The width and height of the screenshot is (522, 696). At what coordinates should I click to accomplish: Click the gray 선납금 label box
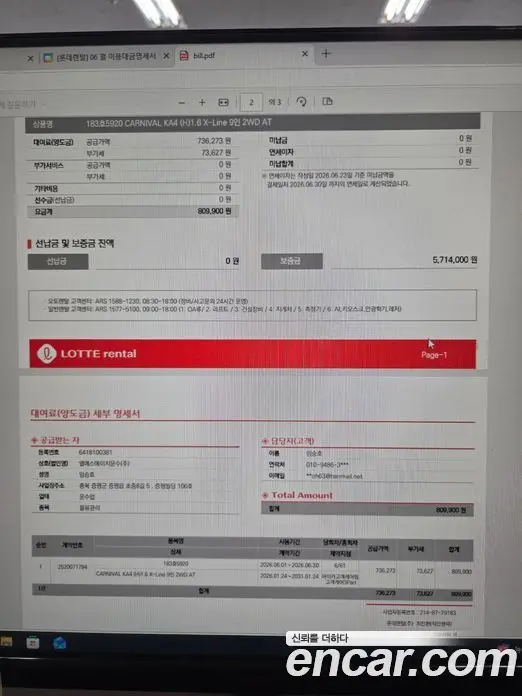pyautogui.click(x=58, y=261)
